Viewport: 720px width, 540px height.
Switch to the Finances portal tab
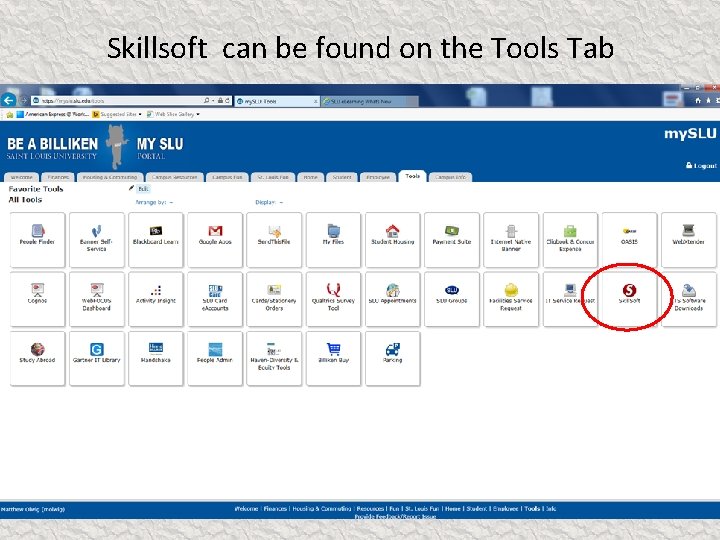[x=58, y=177]
